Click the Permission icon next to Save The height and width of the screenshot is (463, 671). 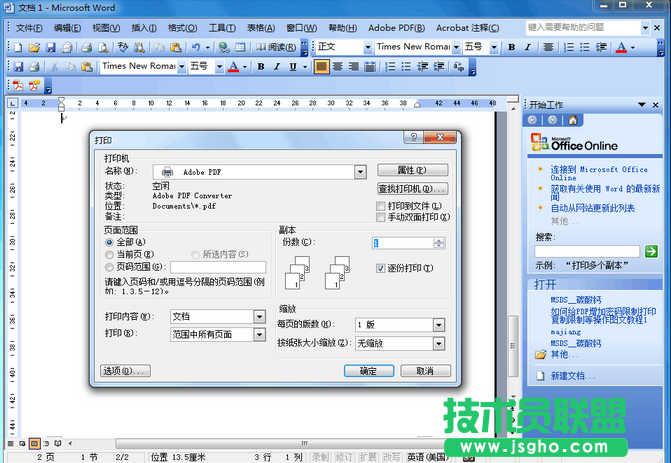tap(67, 47)
